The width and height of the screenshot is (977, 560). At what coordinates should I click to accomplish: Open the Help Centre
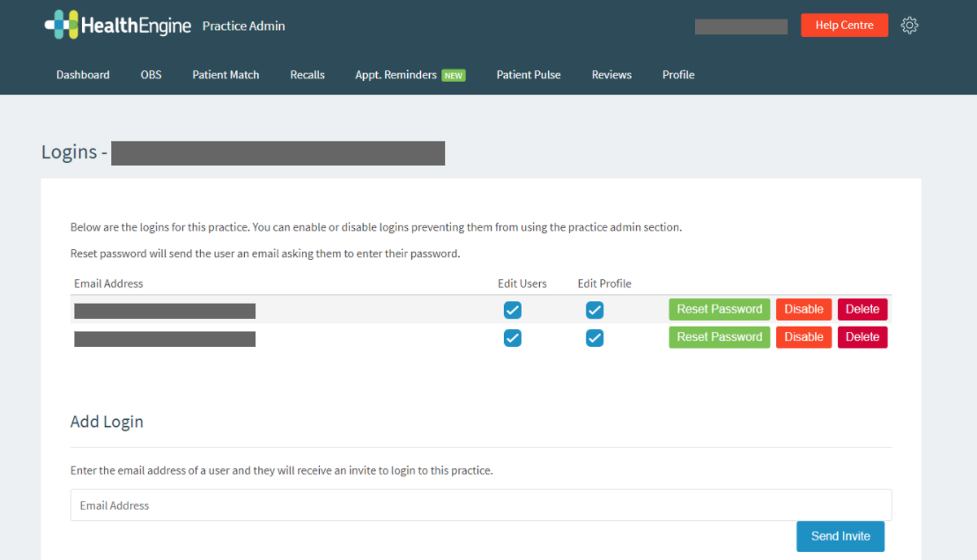[x=844, y=25]
